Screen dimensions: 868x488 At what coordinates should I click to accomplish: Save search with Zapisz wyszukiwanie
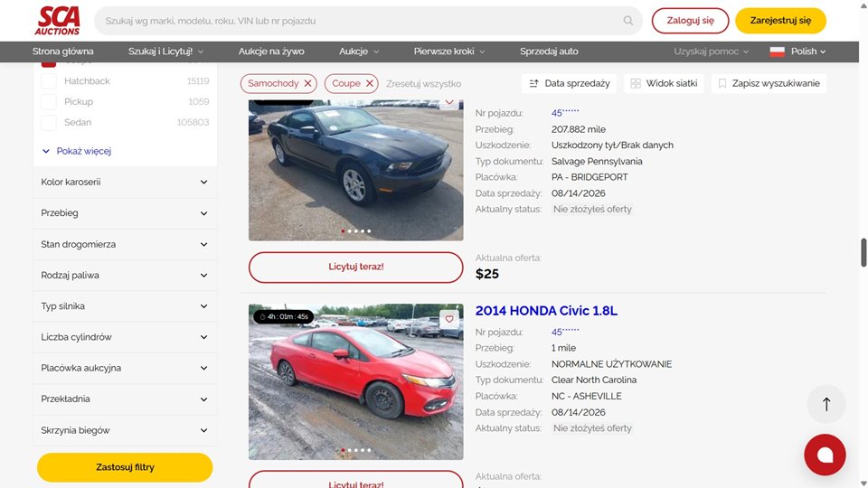(x=769, y=83)
